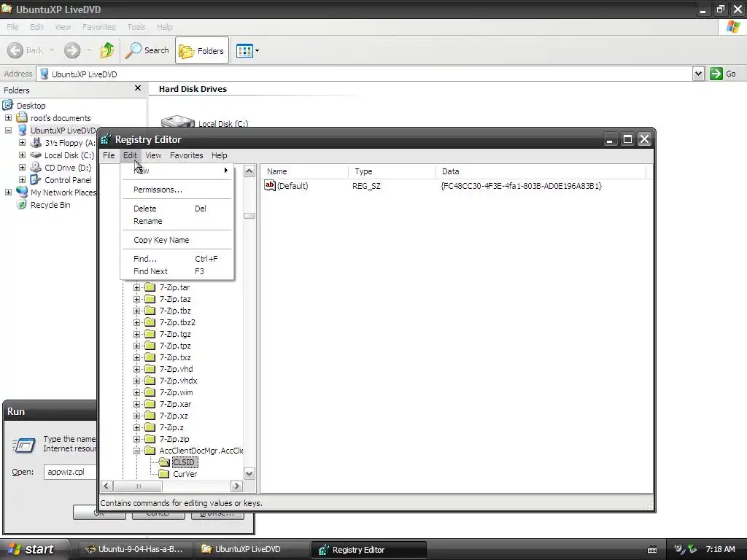Select the 7-Zip.zip key folder icon
Viewport: 747px width, 560px height.
click(150, 439)
